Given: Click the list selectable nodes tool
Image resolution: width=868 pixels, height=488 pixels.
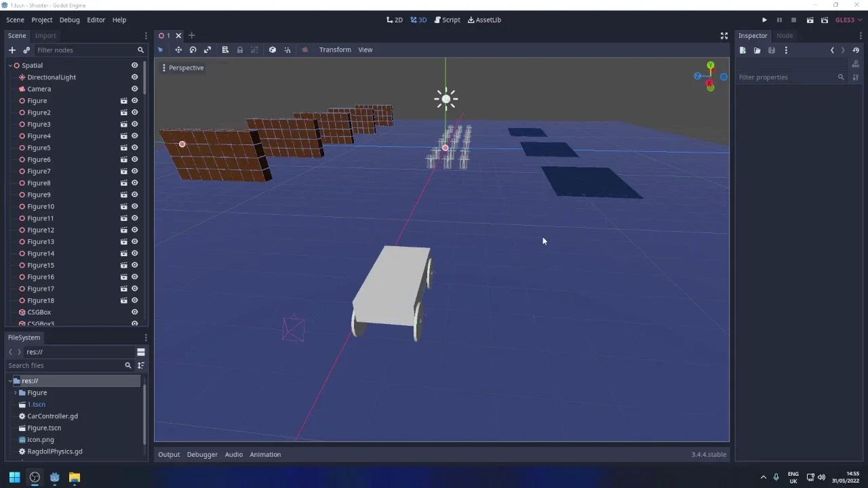Looking at the screenshot, I should tap(225, 49).
